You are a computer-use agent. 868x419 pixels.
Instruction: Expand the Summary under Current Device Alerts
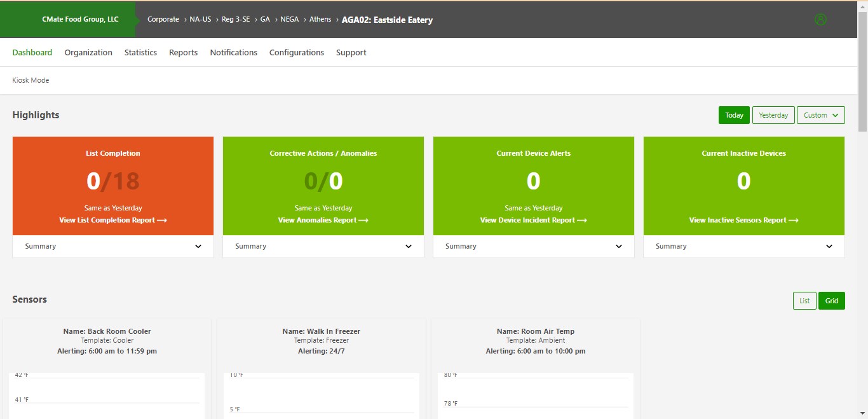(x=618, y=246)
